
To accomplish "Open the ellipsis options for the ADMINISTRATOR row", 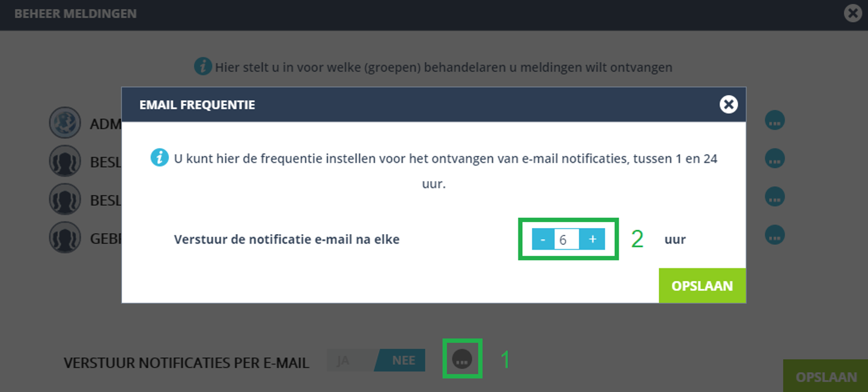I will tap(774, 119).
